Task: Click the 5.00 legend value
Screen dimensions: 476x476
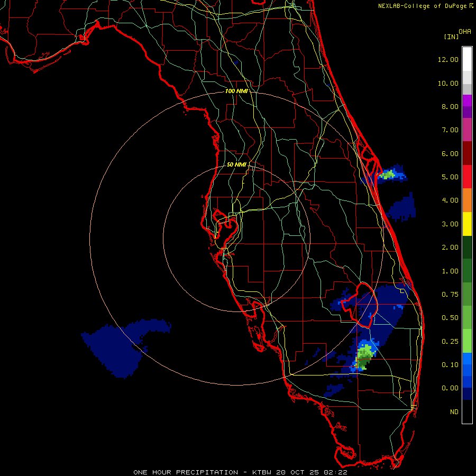Action: 450,177
